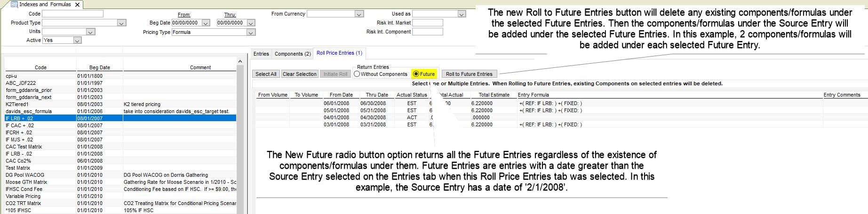Switch to the Components (2) tab

click(293, 54)
